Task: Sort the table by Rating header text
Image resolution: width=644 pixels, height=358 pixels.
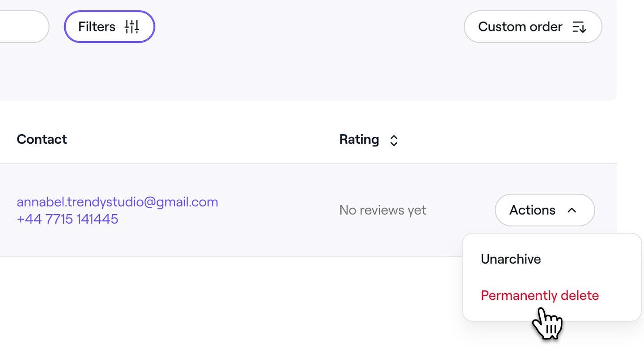Action: click(x=359, y=139)
